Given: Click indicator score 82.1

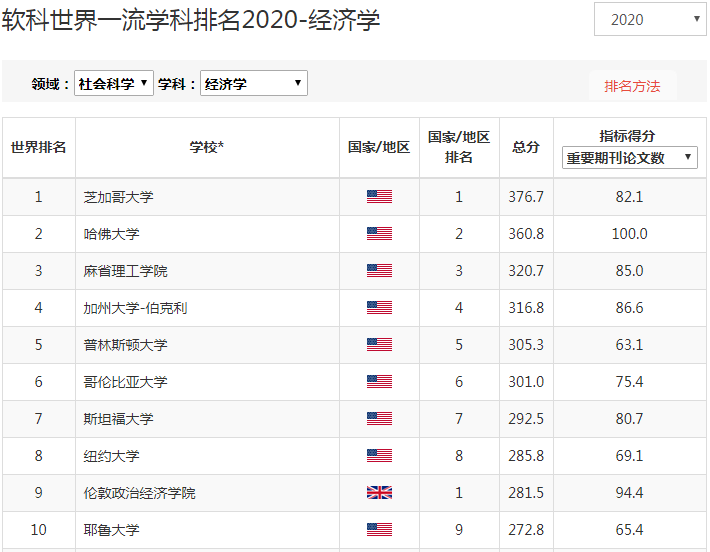Looking at the screenshot, I should (629, 197).
